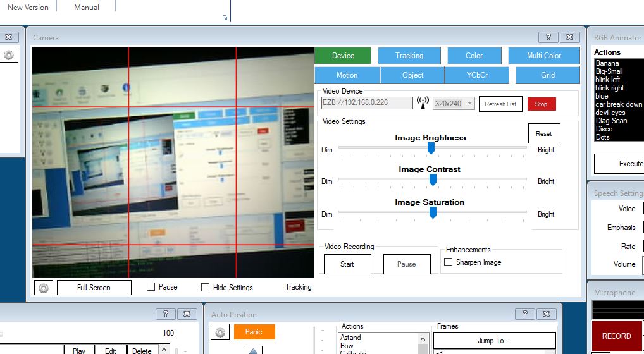Image resolution: width=644 pixels, height=354 pixels.
Task: Select blink right action
Action: pyautogui.click(x=609, y=88)
